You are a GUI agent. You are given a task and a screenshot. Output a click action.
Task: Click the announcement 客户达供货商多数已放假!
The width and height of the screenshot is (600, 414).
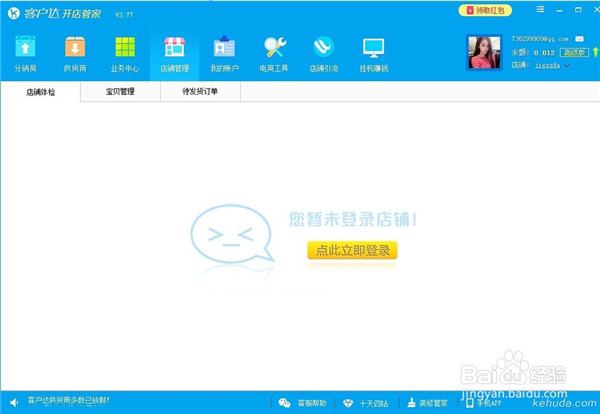(68, 401)
